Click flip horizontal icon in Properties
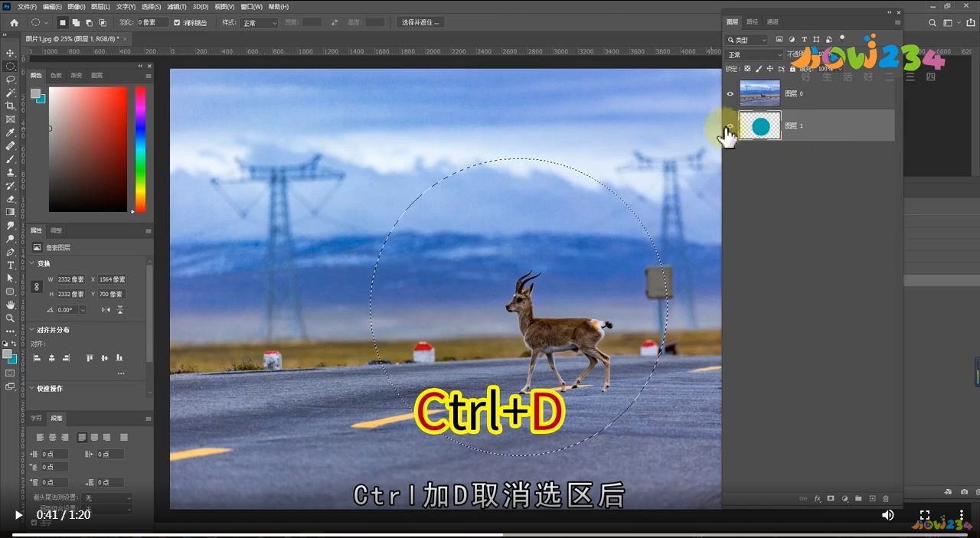 point(106,310)
